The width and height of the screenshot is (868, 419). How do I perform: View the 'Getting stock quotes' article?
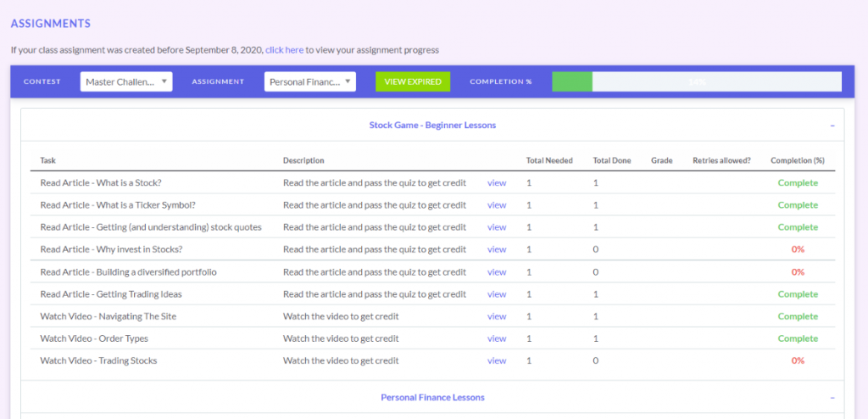[x=497, y=227]
